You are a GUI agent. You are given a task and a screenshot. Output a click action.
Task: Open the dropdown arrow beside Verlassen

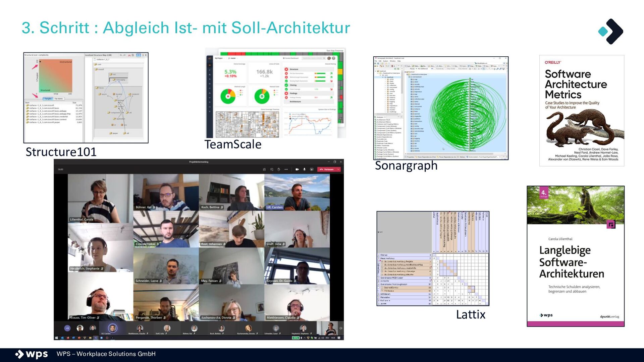tap(338, 169)
